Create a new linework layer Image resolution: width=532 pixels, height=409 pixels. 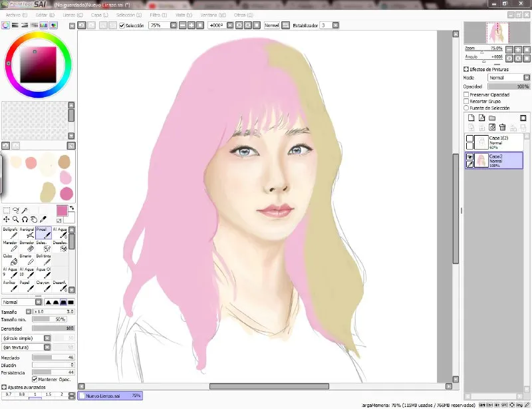point(481,118)
